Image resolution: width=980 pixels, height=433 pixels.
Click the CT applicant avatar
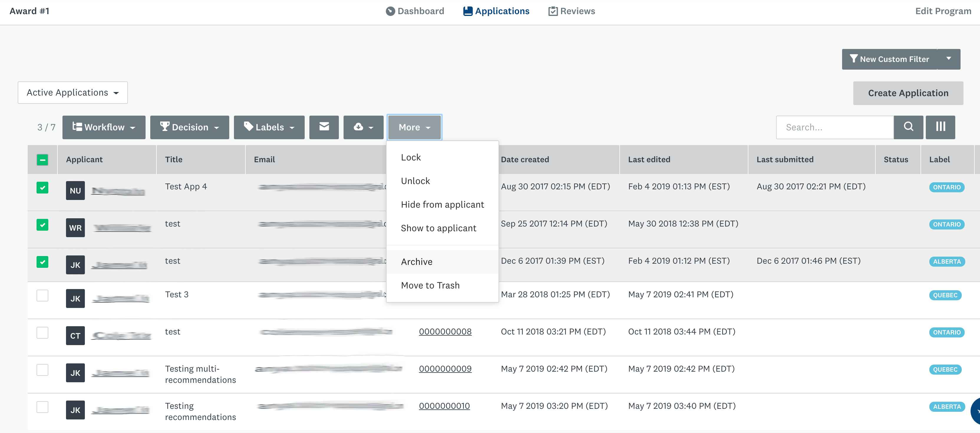click(x=75, y=336)
